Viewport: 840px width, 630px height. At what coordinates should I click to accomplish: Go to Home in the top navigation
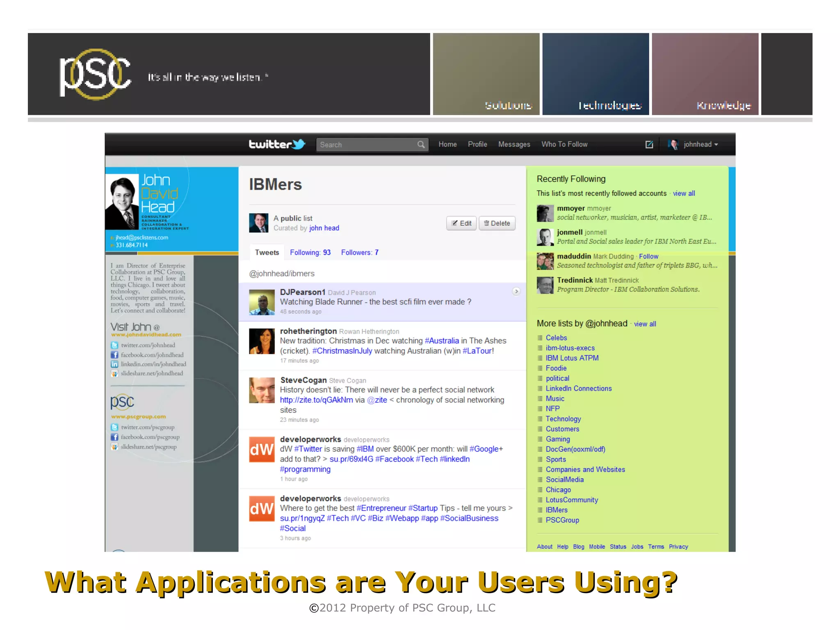tap(447, 144)
